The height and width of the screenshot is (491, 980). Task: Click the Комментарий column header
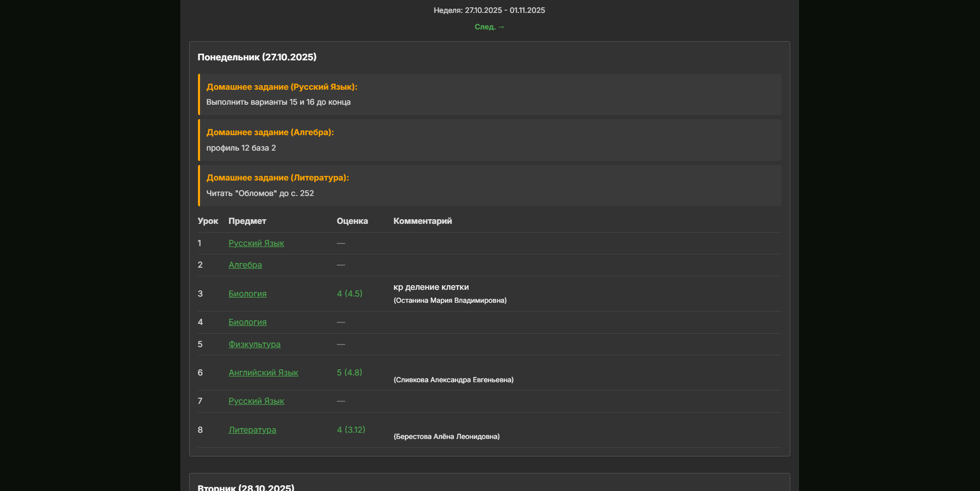click(x=423, y=221)
